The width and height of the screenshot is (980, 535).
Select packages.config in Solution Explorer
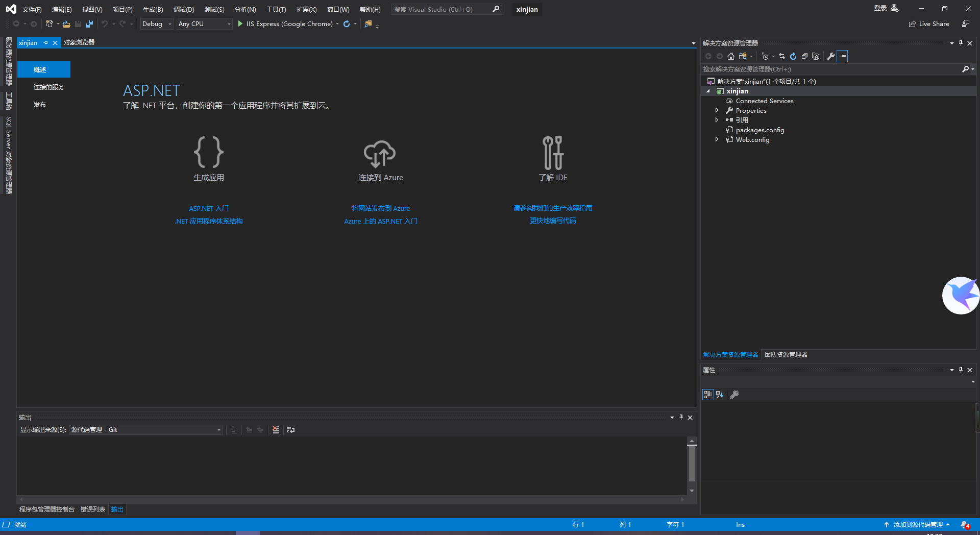pos(760,130)
